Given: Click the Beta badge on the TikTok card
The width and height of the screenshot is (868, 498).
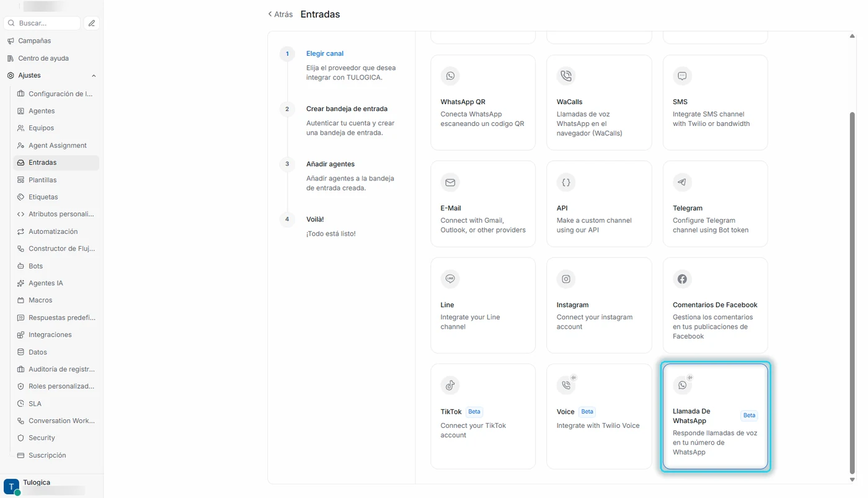Looking at the screenshot, I should 474,412.
